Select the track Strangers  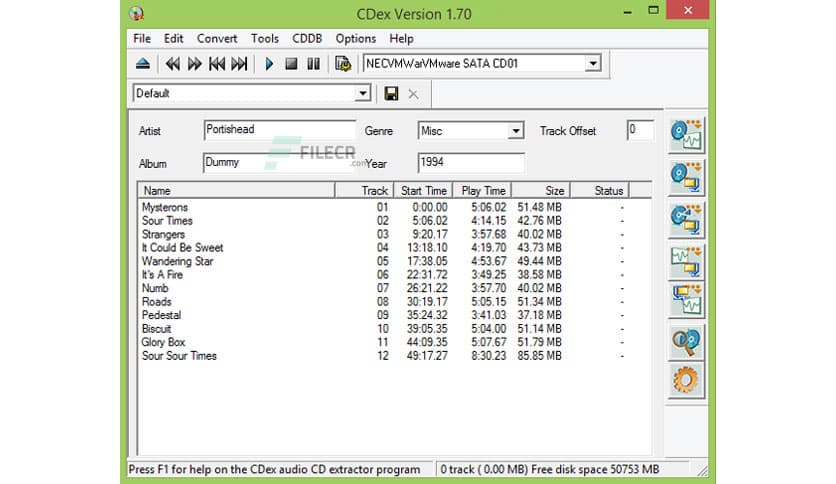click(x=163, y=235)
